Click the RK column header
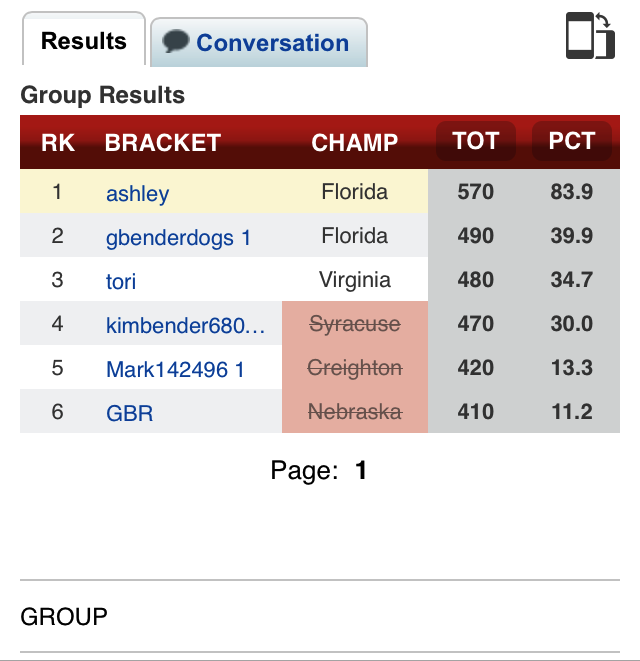 pos(58,143)
